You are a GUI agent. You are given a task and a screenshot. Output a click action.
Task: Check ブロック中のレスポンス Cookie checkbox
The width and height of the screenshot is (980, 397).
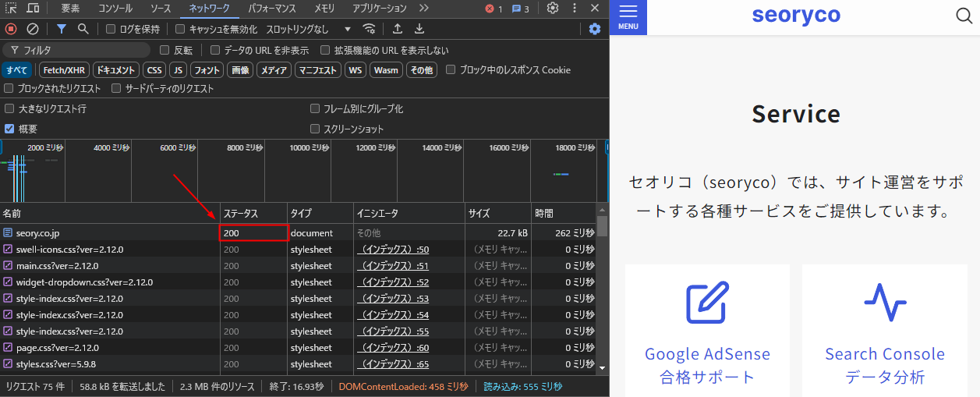[x=451, y=69]
